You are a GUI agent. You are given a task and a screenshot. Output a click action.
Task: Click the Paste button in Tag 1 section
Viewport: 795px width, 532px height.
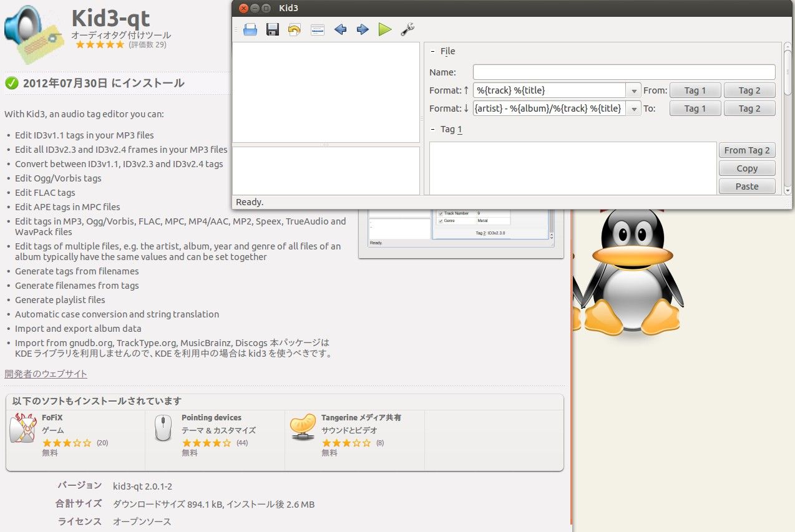[747, 186]
